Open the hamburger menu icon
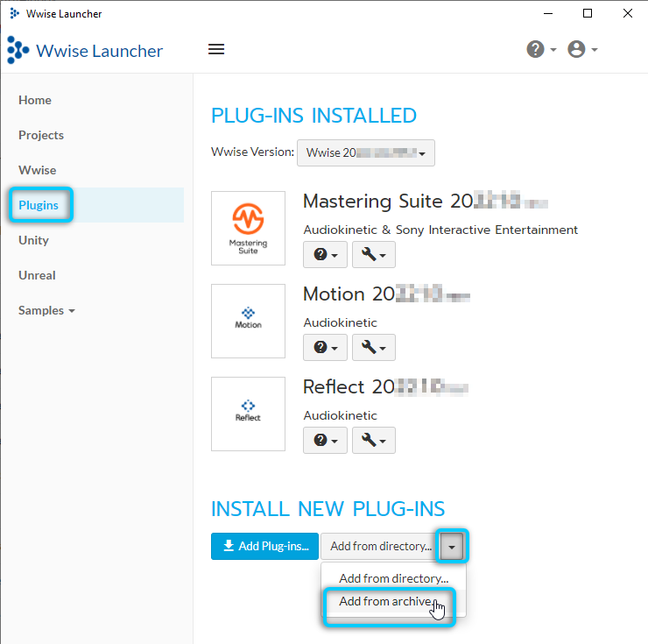 216,49
